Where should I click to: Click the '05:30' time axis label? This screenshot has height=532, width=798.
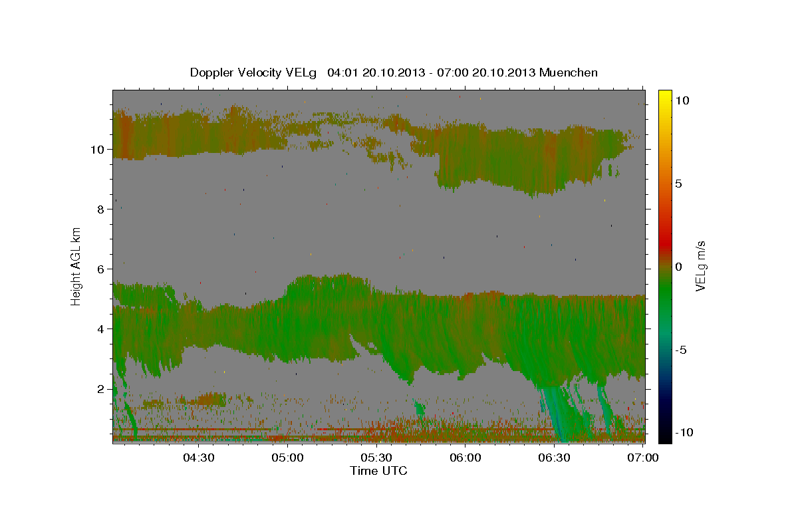(x=376, y=458)
